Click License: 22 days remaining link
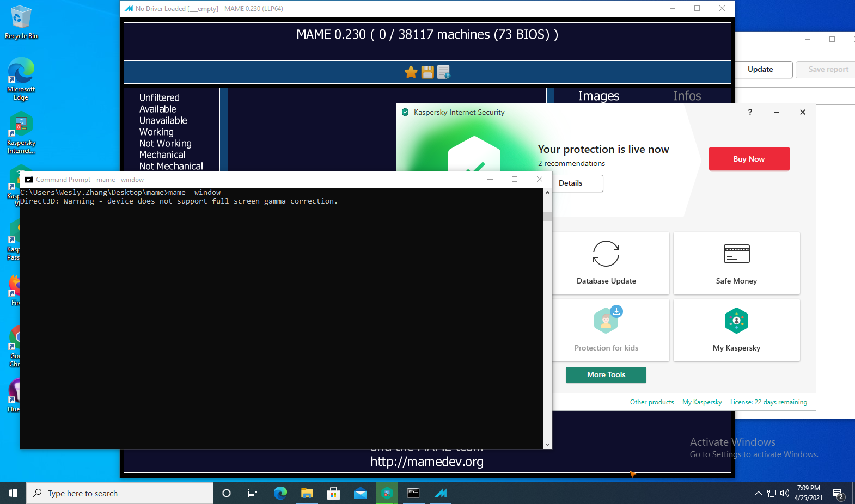 (768, 402)
